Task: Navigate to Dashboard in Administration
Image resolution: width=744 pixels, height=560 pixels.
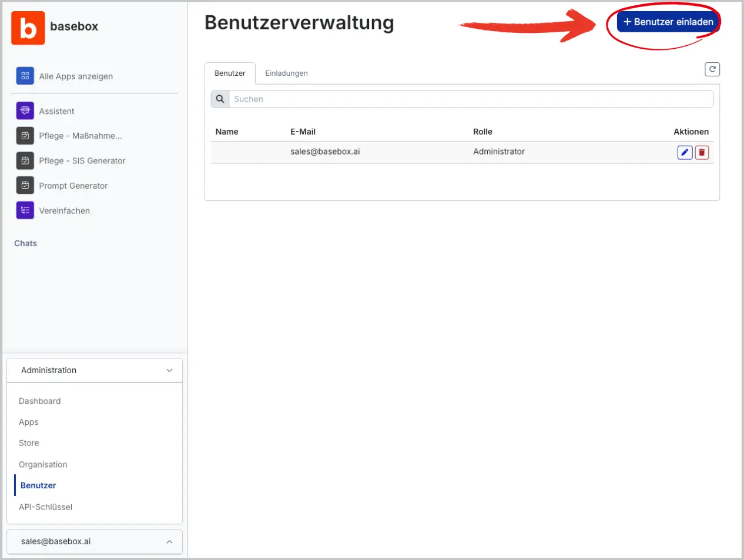Action: point(39,401)
